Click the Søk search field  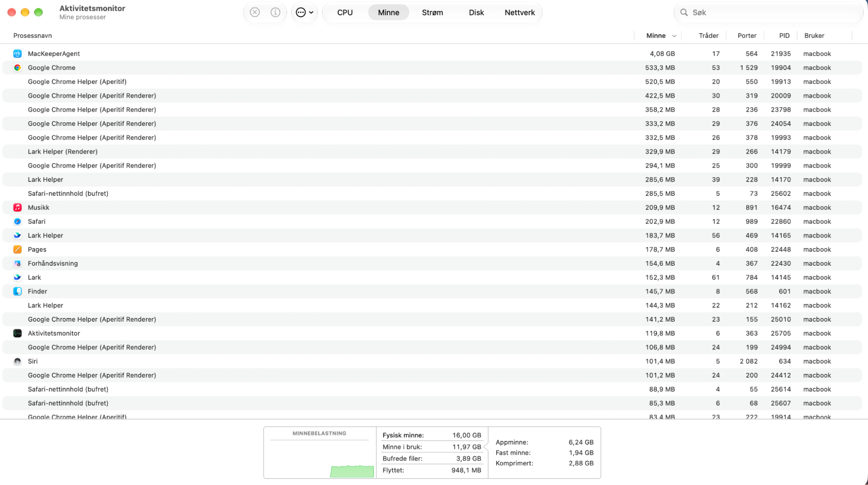[x=768, y=12]
